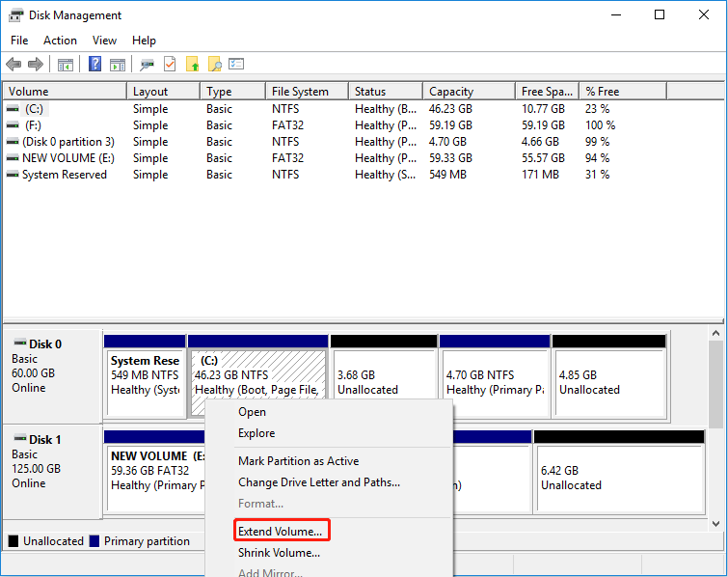This screenshot has height=577, width=728.
Task: Sort by the % Free column header
Action: pos(623,92)
